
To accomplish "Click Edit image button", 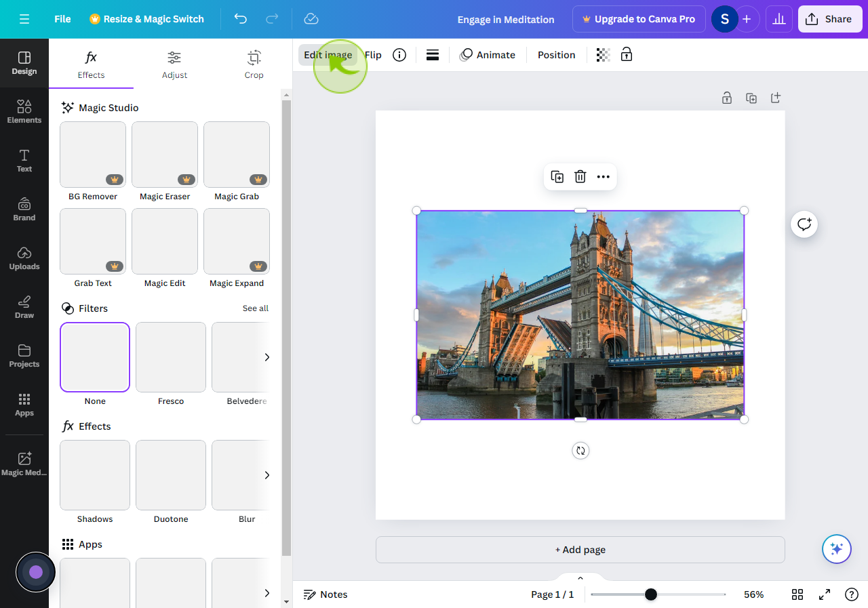I will coord(328,55).
